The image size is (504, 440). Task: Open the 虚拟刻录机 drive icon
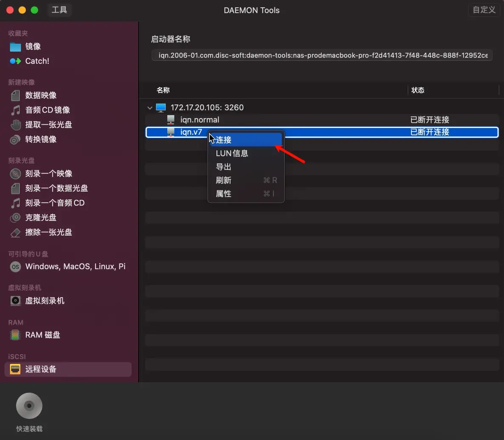15,301
